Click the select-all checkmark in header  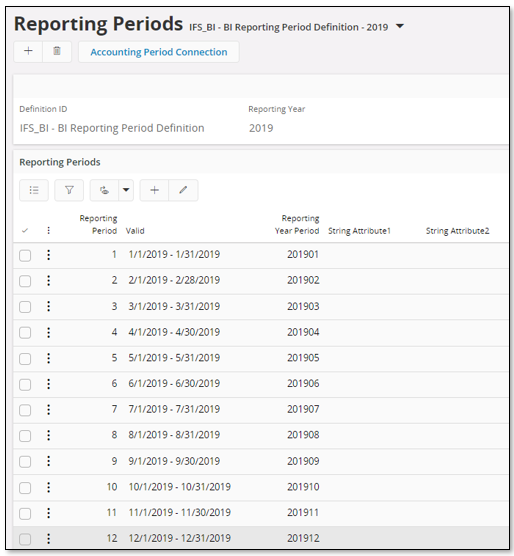click(x=25, y=231)
